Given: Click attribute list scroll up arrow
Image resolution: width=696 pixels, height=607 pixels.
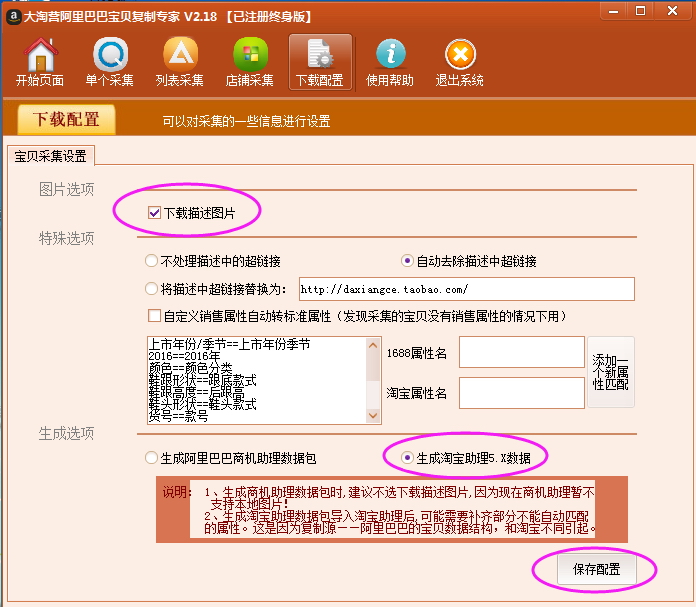Looking at the screenshot, I should pos(373,345).
